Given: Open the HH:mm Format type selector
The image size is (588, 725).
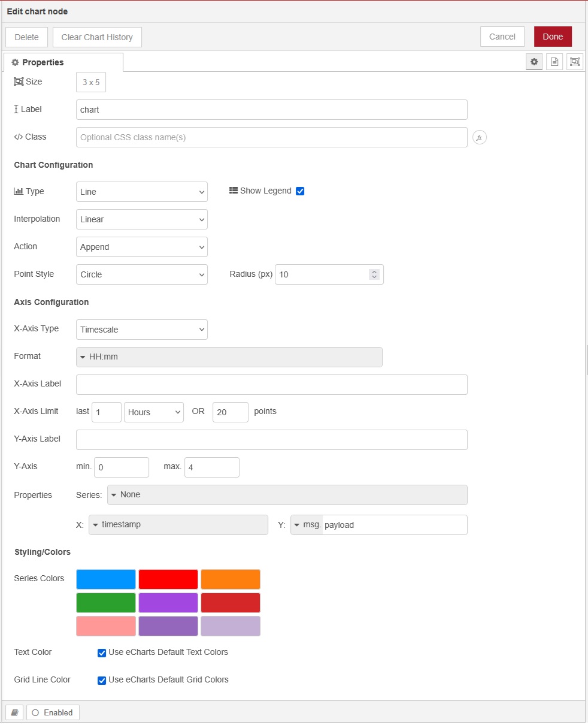Looking at the screenshot, I should tap(229, 357).
